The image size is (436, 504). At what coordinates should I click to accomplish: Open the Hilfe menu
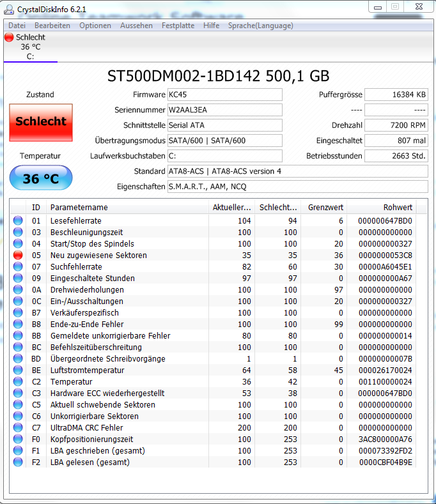click(x=211, y=26)
